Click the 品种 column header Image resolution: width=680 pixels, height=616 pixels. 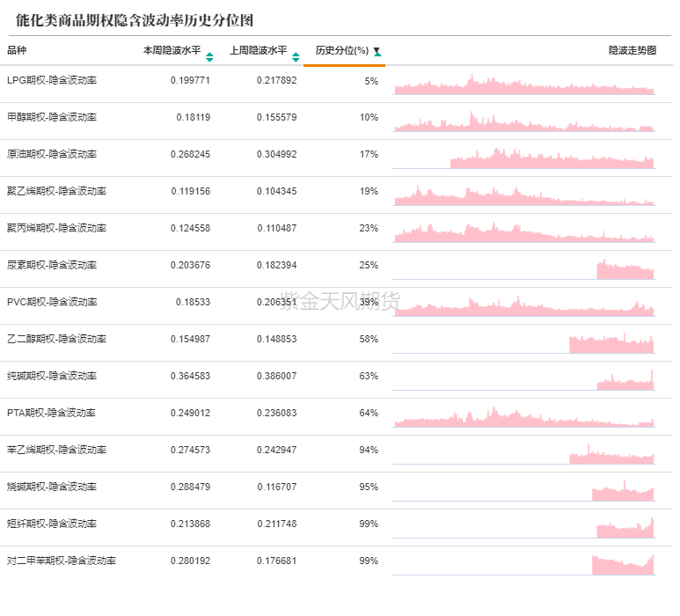[x=17, y=50]
